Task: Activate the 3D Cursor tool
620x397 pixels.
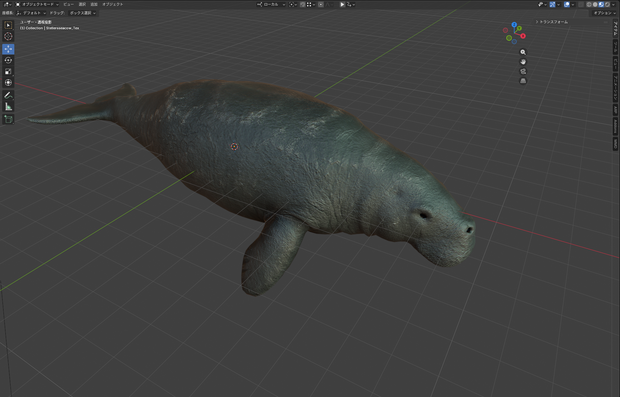Action: coord(8,36)
